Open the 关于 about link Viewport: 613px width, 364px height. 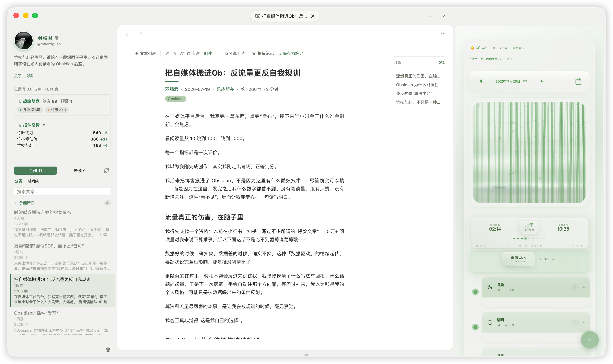18,76
